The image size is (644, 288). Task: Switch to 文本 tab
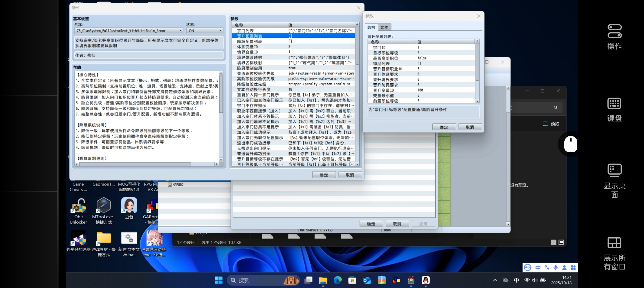pyautogui.click(x=384, y=27)
